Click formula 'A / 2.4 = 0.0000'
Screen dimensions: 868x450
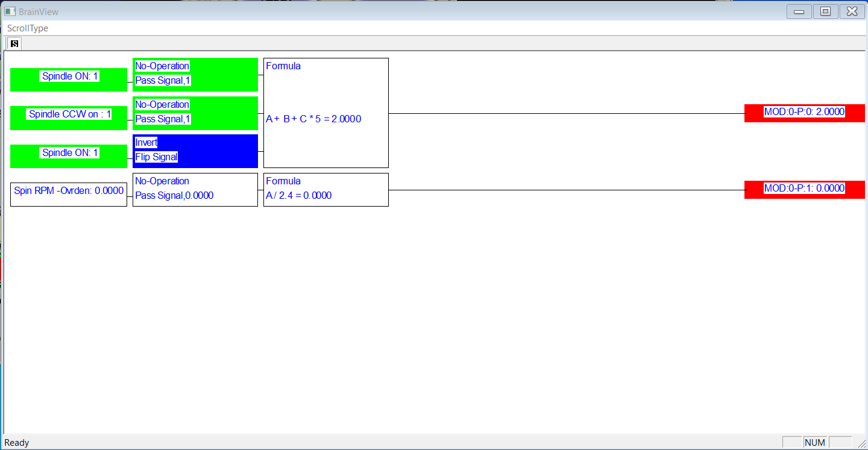point(298,195)
